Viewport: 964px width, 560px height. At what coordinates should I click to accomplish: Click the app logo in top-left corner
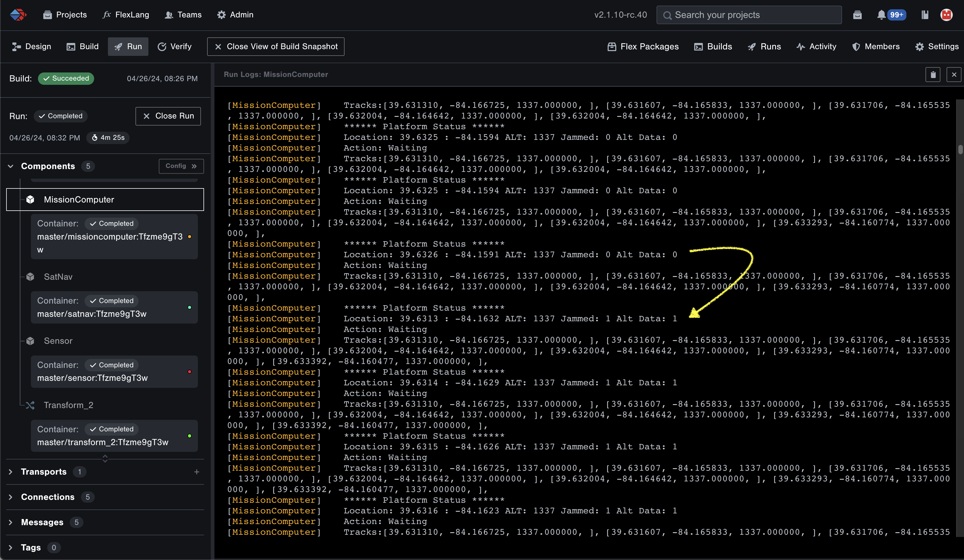click(18, 15)
